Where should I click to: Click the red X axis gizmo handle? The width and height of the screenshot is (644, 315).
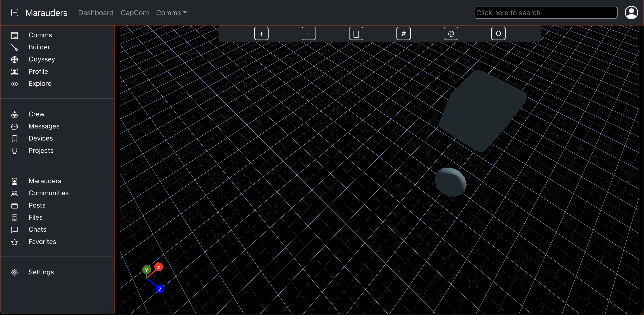click(x=159, y=267)
